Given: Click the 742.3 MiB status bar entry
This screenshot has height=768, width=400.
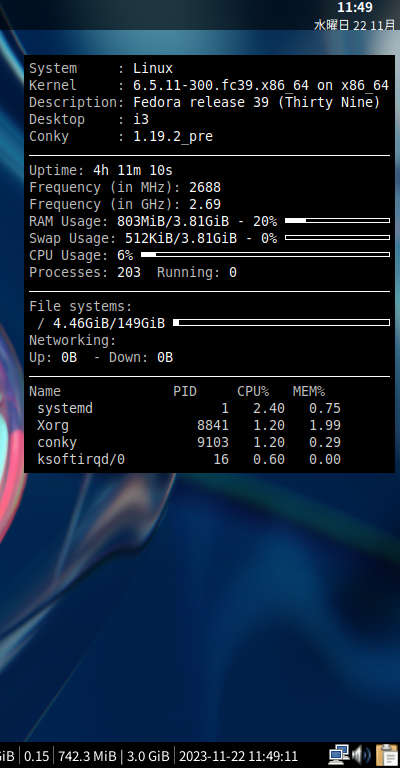Looking at the screenshot, I should pos(88,756).
